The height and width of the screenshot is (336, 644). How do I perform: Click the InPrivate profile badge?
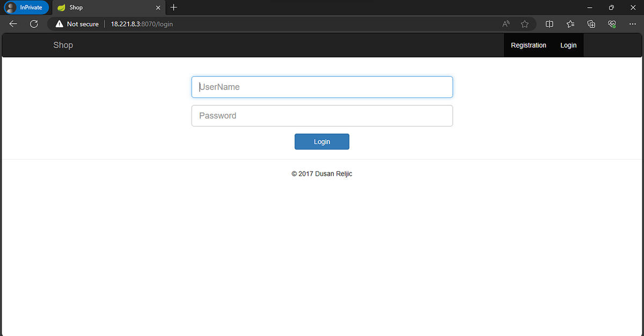pyautogui.click(x=26, y=7)
